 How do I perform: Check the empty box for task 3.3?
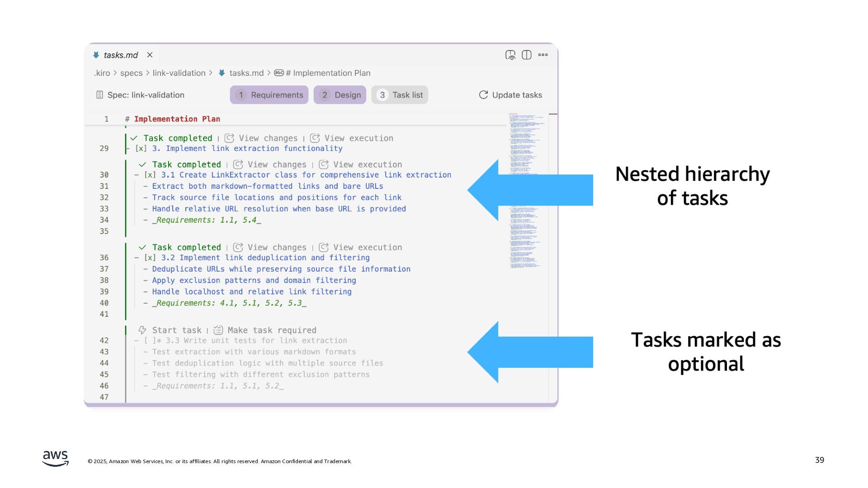[x=150, y=341]
